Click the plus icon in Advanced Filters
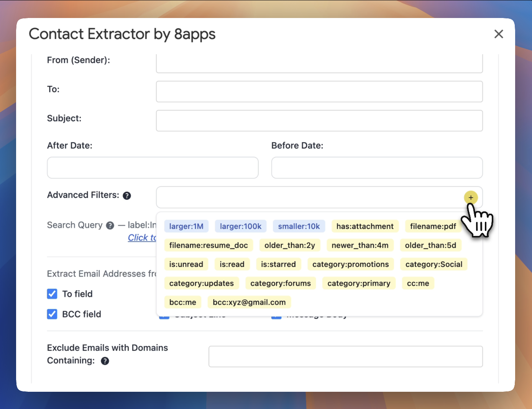Image resolution: width=532 pixels, height=409 pixels. [x=471, y=198]
